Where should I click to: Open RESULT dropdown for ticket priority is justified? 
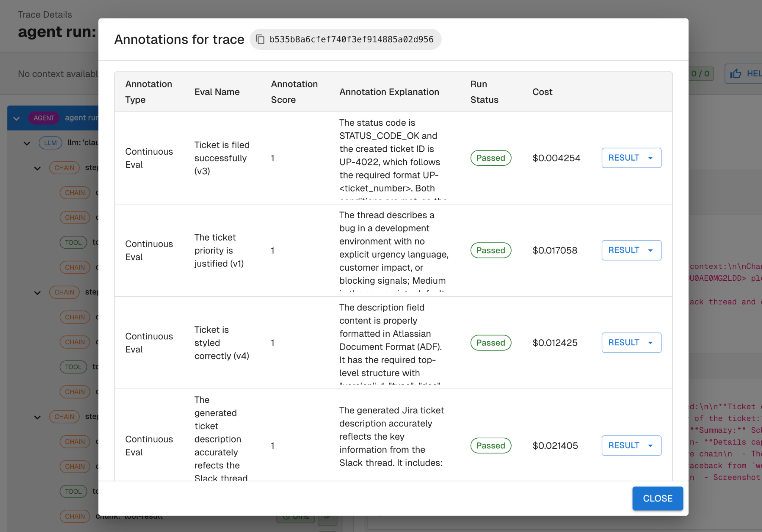coord(631,250)
